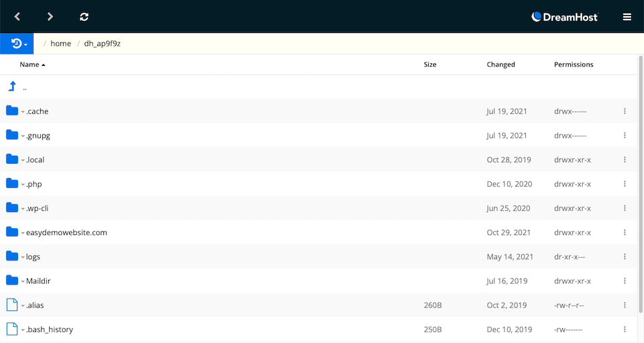The height and width of the screenshot is (343, 644).
Task: Refresh the file listing
Action: pyautogui.click(x=85, y=17)
